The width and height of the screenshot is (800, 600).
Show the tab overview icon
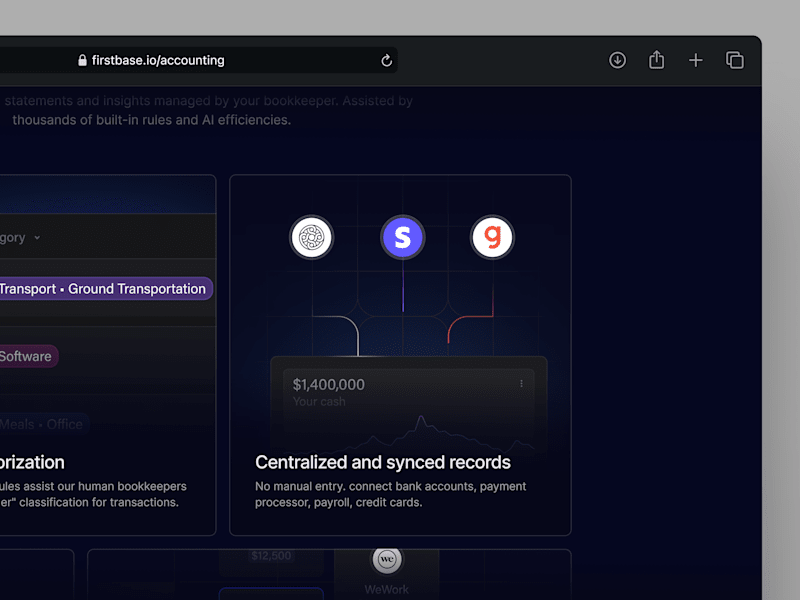(735, 60)
